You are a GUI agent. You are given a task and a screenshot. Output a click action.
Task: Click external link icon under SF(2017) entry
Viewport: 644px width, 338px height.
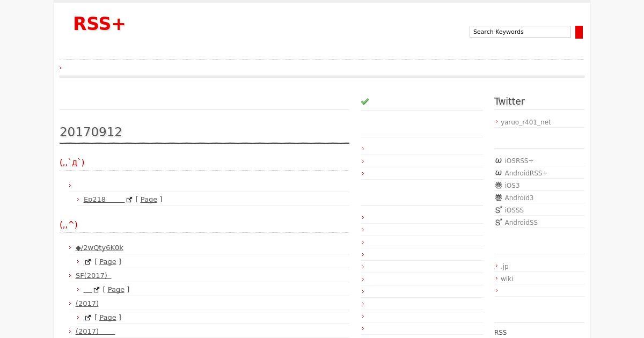97,290
